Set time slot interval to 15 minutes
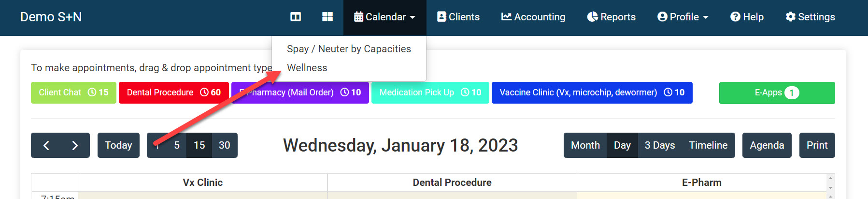Image resolution: width=868 pixels, height=199 pixels. [199, 145]
